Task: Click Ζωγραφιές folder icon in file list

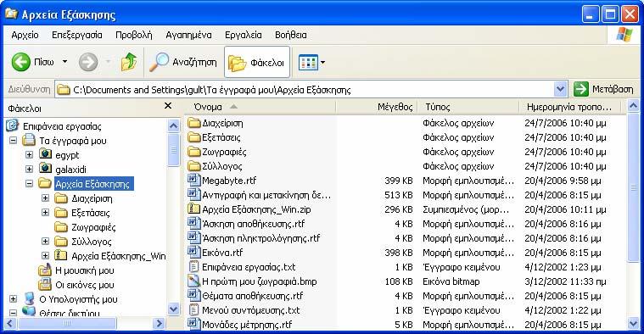Action: point(193,152)
